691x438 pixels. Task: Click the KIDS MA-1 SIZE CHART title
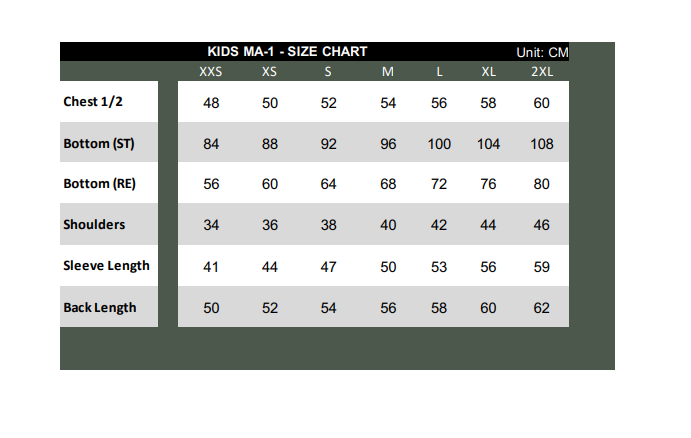287,51
